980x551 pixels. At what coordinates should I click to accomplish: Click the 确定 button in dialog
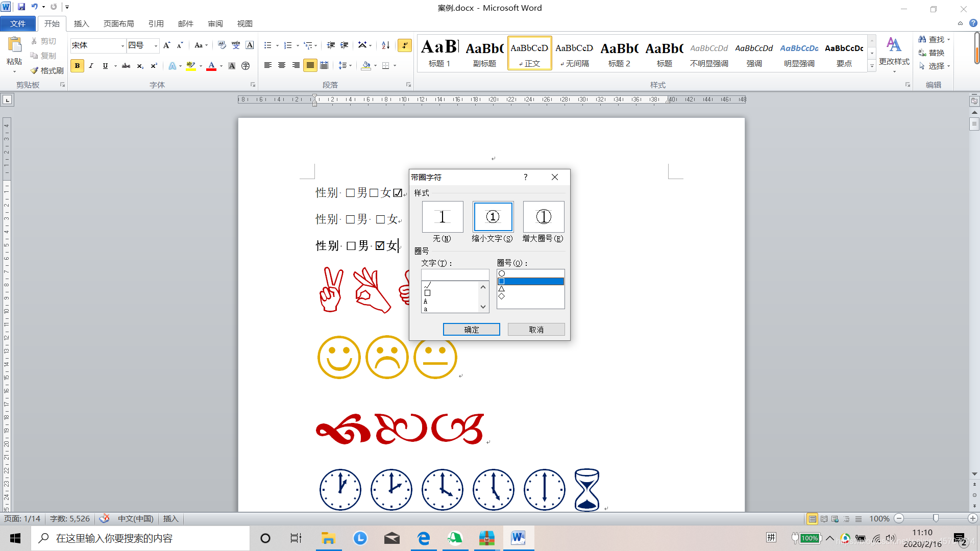point(471,330)
